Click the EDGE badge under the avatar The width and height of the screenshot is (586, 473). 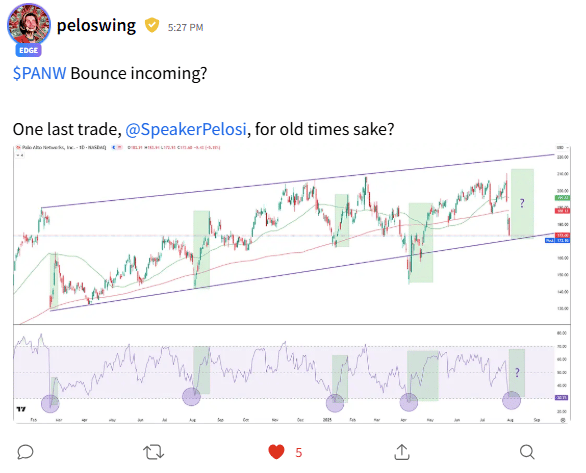28,50
